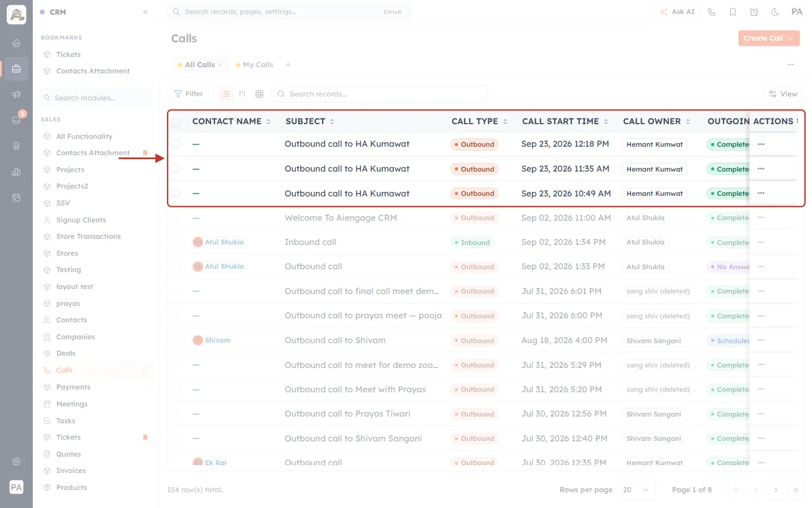Screen dimensions: 812x508
Task: Add a new view with the plus icon
Action: click(x=288, y=64)
